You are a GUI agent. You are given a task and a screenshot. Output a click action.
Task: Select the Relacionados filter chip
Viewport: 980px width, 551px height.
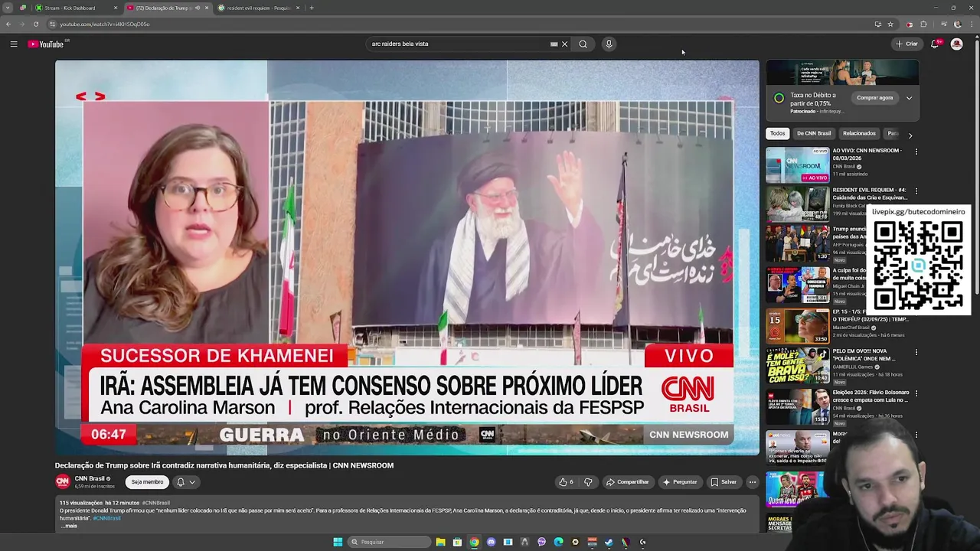tap(859, 134)
